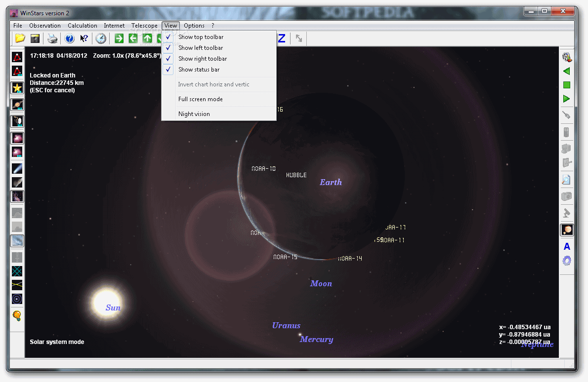Move view right with green right arrow
Screen dimensions: 588x382
(119, 38)
